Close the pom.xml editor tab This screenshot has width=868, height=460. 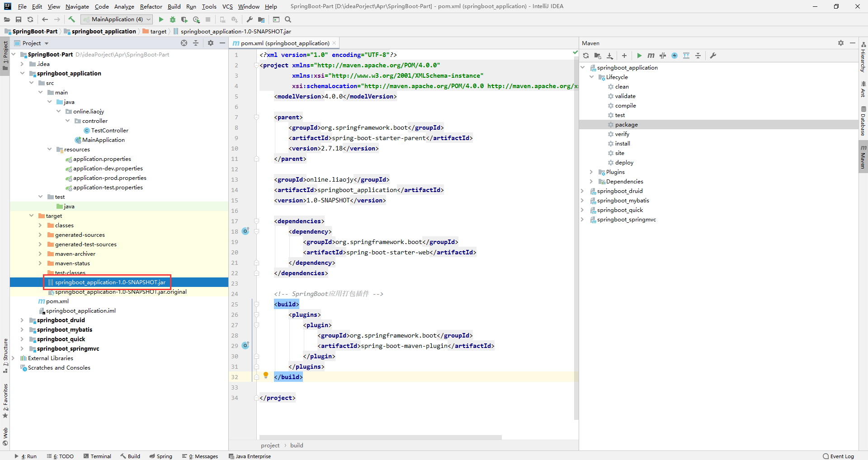334,43
